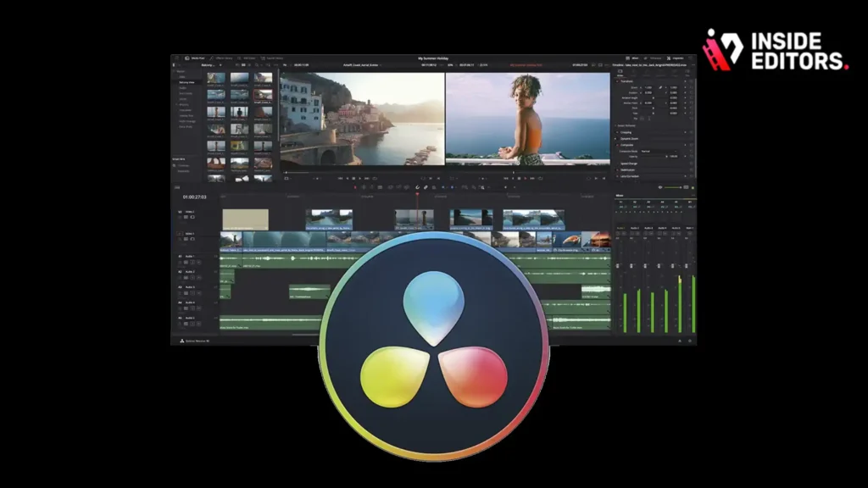Open the Composite Mode dropdown showing Normal

click(658, 151)
